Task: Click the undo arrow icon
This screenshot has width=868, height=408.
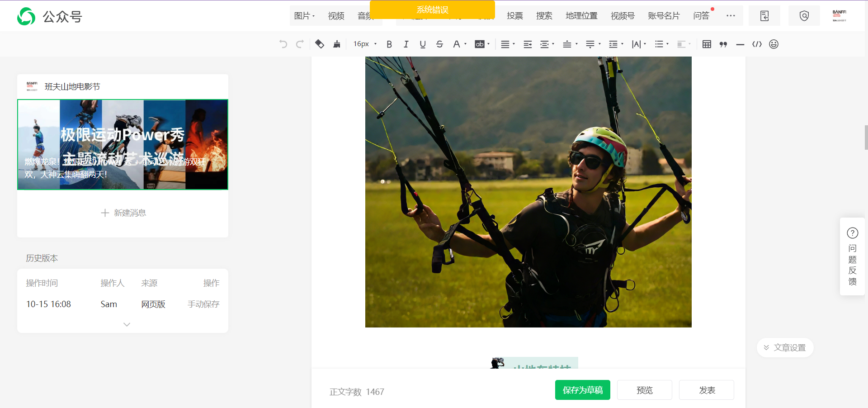Action: pyautogui.click(x=283, y=44)
